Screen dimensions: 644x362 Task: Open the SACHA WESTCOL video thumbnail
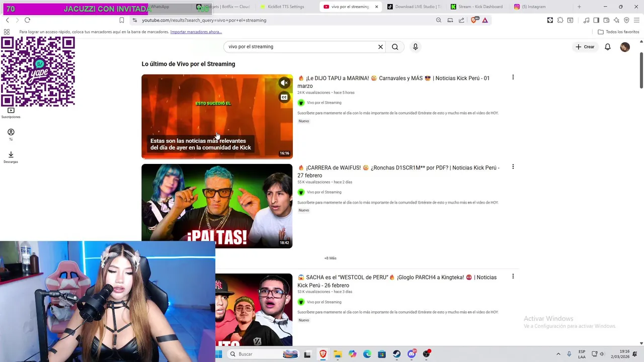coord(254,310)
